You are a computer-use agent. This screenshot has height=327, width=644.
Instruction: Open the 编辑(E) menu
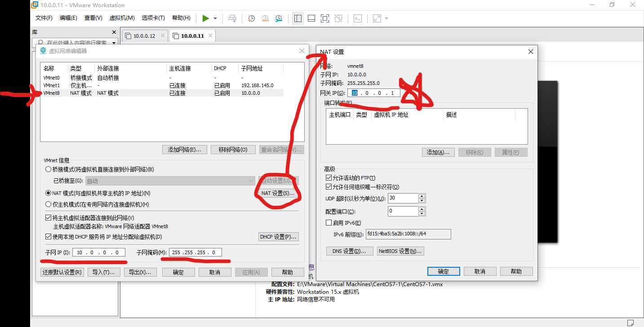[68, 18]
